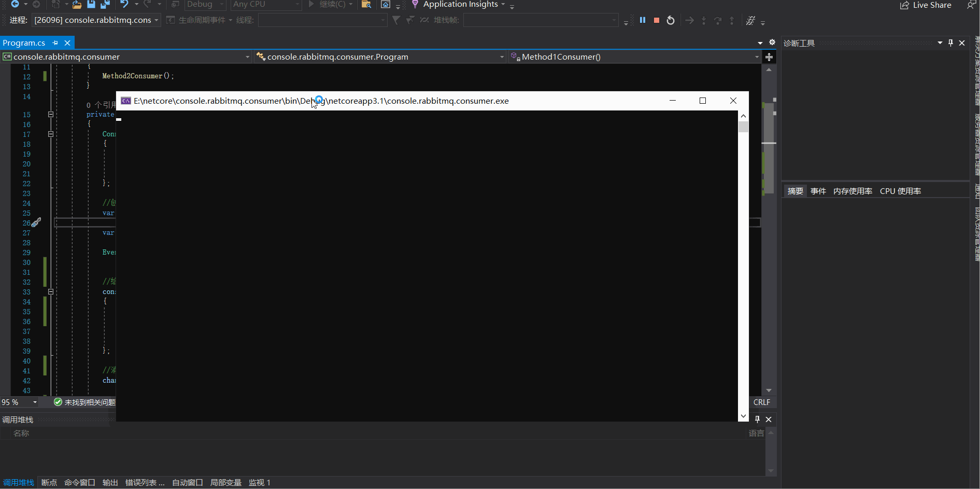This screenshot has height=489, width=980.
Task: Collapse the code region at line 33
Action: (51, 292)
